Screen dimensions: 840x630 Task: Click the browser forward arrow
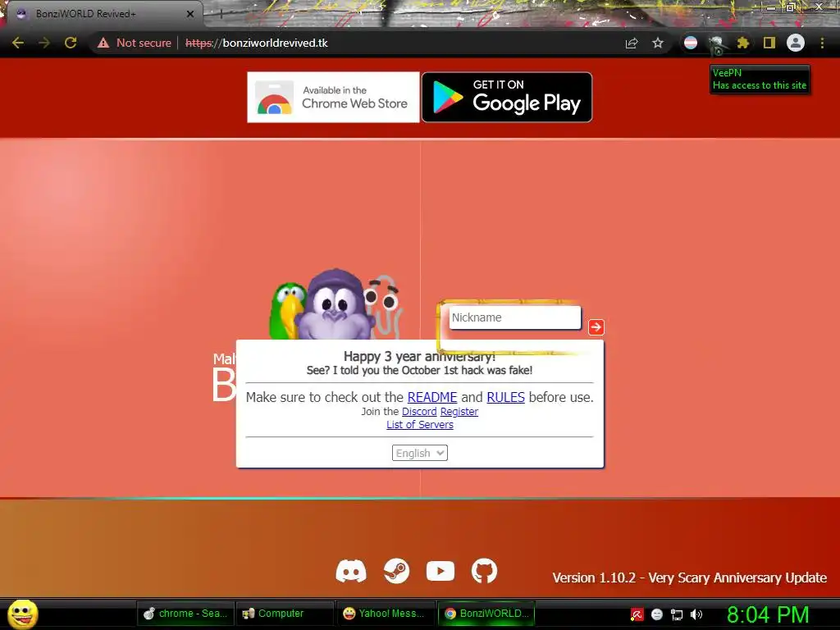(x=44, y=43)
